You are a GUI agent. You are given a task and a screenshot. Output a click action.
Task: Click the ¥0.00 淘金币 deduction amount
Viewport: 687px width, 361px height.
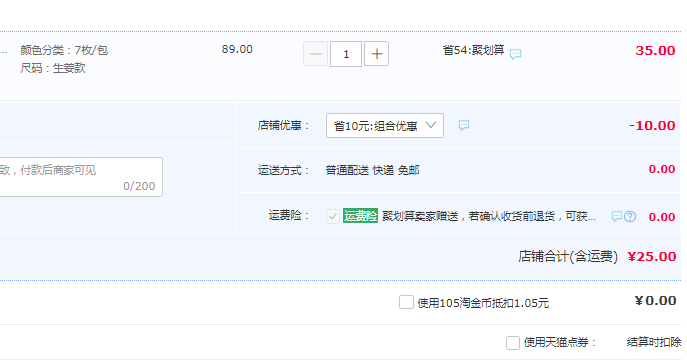655,301
